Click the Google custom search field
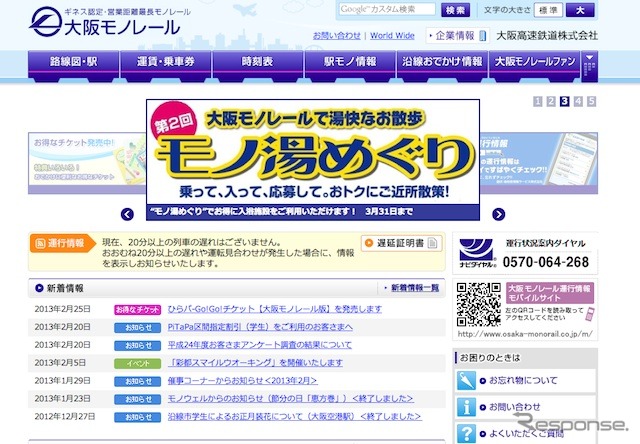Image resolution: width=640 pixels, height=444 pixels. (387, 9)
